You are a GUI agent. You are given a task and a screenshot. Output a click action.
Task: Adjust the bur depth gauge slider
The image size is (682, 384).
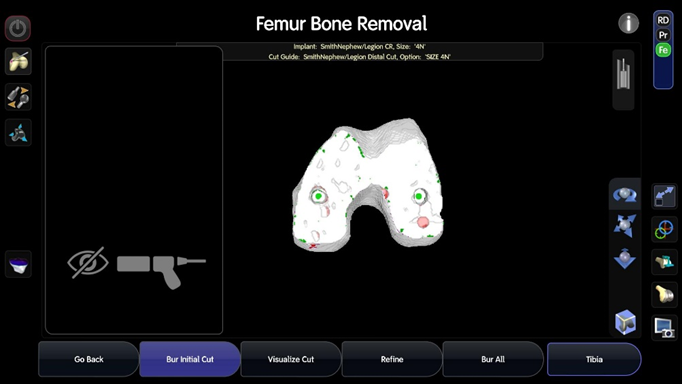point(623,79)
